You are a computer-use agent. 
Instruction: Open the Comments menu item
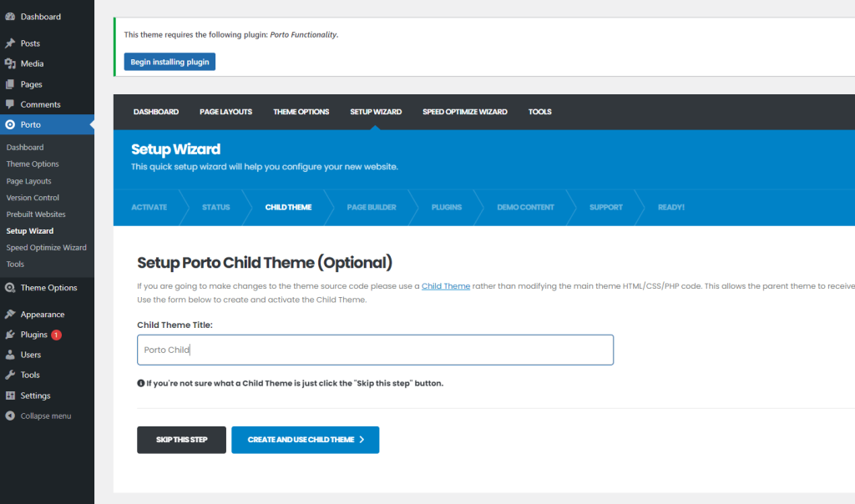coord(47,104)
